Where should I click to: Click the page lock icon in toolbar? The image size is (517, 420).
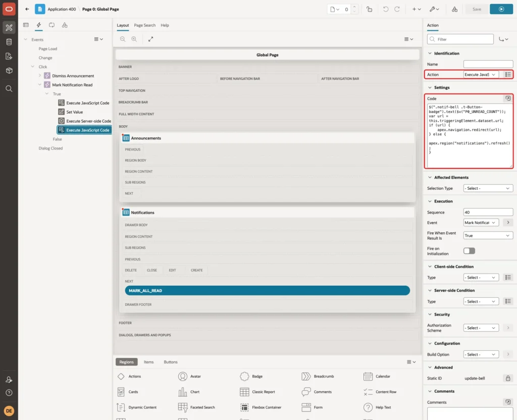(369, 9)
